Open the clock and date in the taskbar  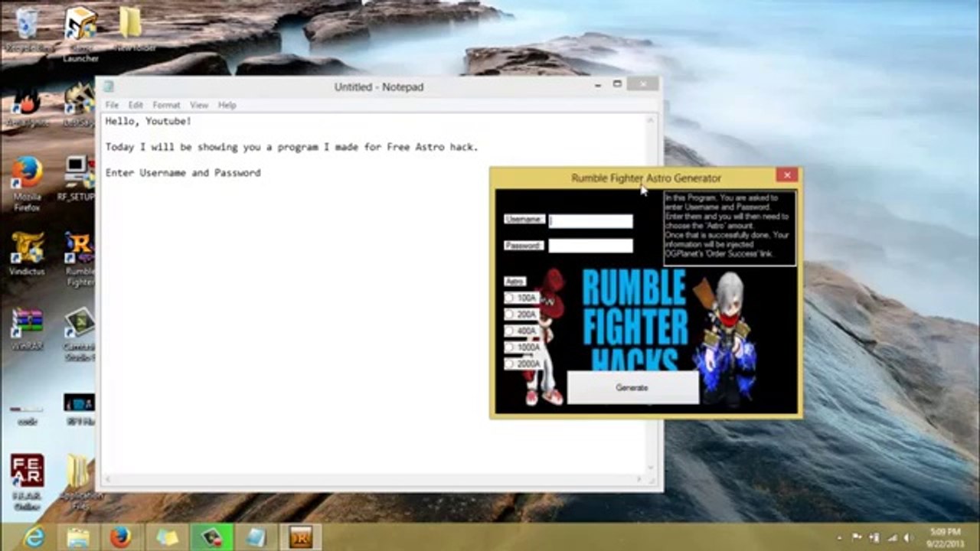pos(946,537)
